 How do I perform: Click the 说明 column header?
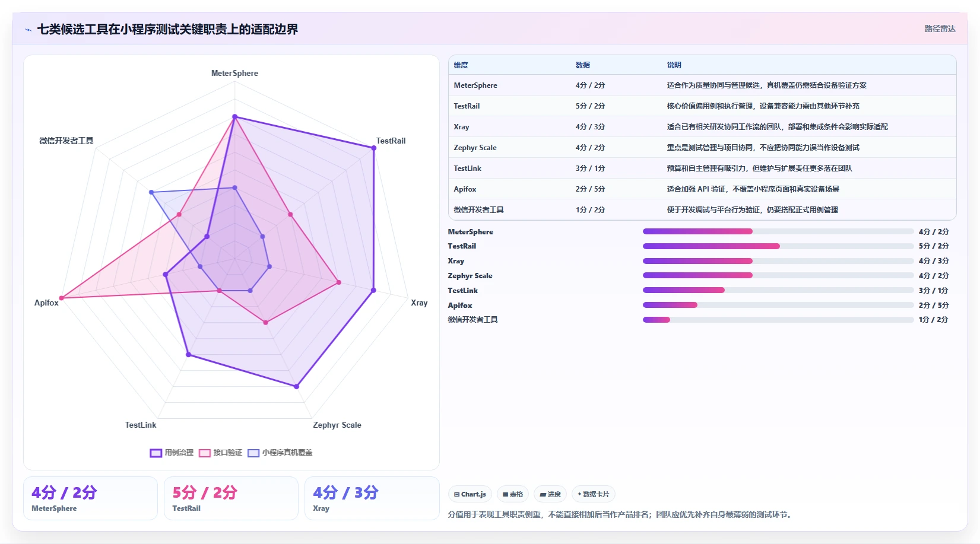pos(674,65)
